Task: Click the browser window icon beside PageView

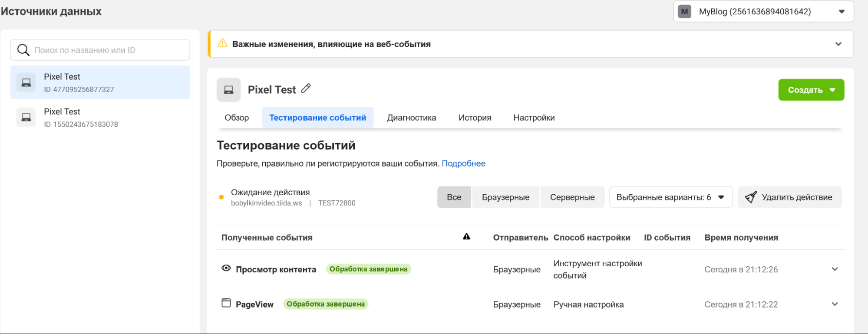Action: 226,303
